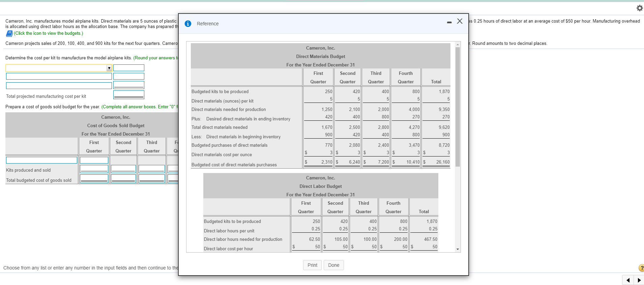
Task: Click 'Less: Direct materials in beginning inventory' label
Action: [236, 137]
